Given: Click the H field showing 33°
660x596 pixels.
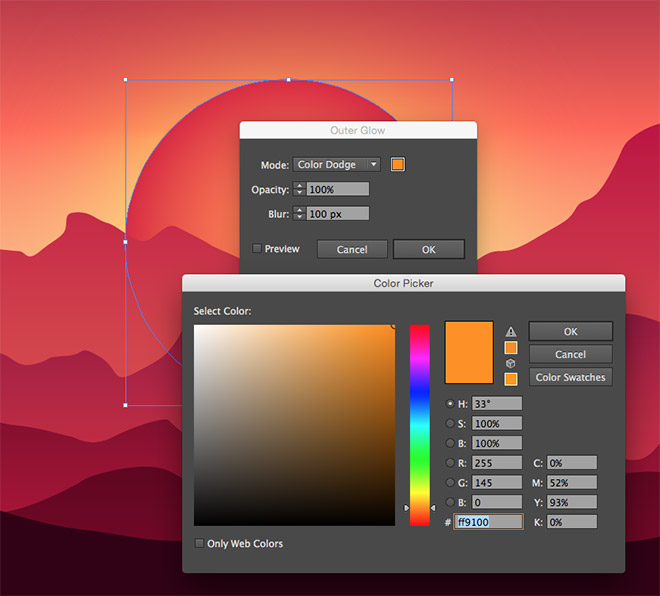Looking at the screenshot, I should (497, 403).
